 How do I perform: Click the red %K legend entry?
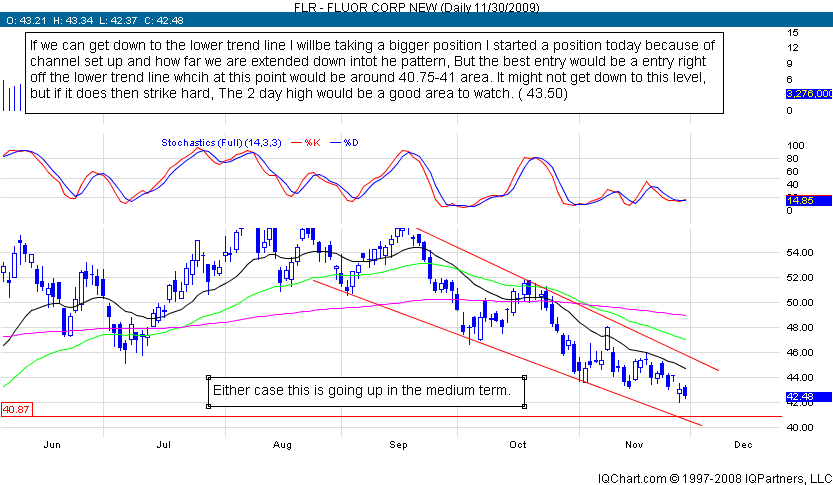pos(306,142)
